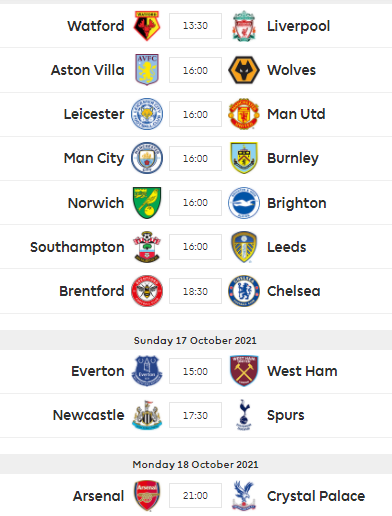Click the Liverpool club crest
Screen dimensions: 392x516
coord(244,26)
